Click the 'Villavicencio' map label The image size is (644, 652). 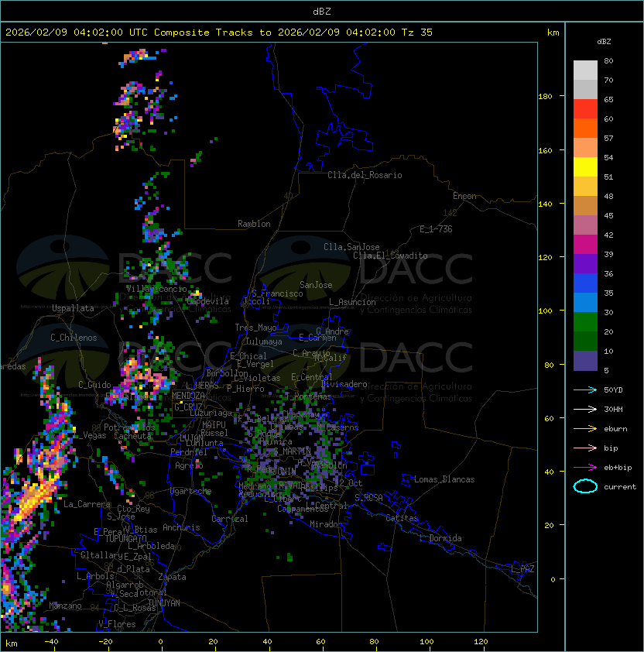click(156, 289)
